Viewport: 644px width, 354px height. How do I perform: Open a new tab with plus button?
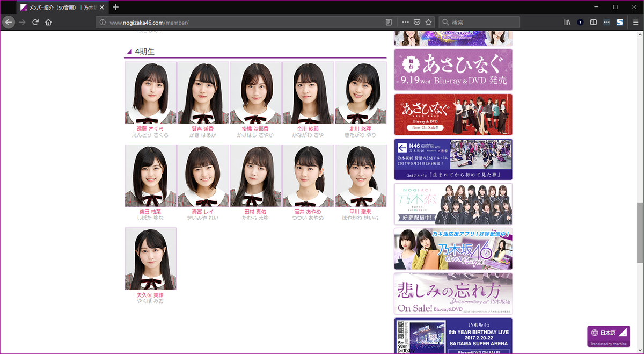pos(115,7)
